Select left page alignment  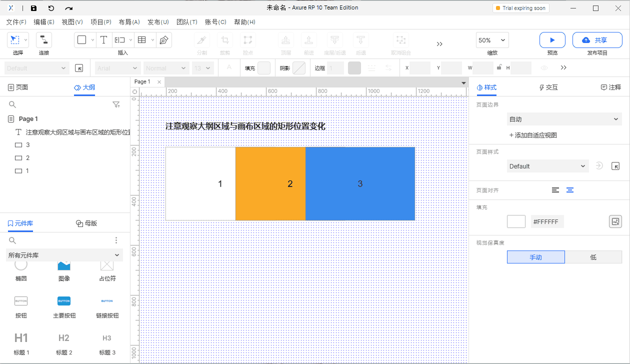pyautogui.click(x=555, y=190)
